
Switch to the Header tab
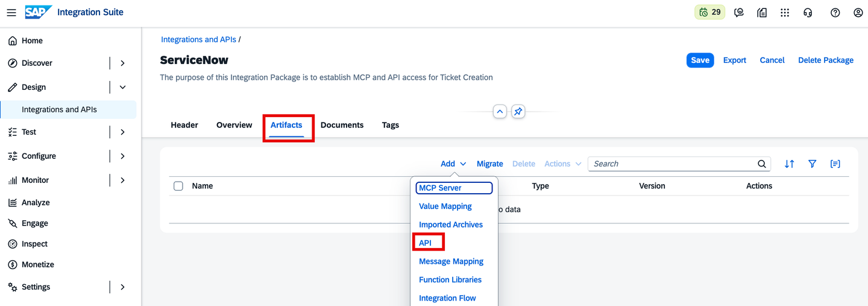pos(184,125)
